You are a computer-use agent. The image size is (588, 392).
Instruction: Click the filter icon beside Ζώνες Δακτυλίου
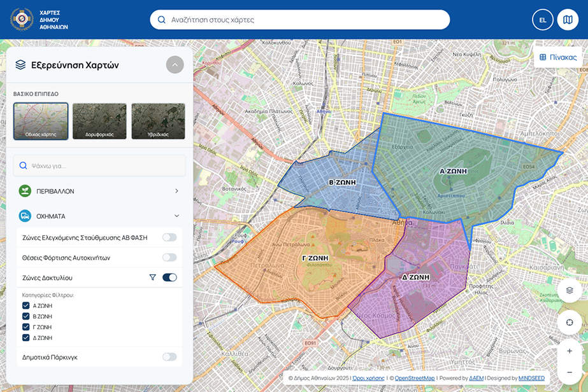(152, 277)
